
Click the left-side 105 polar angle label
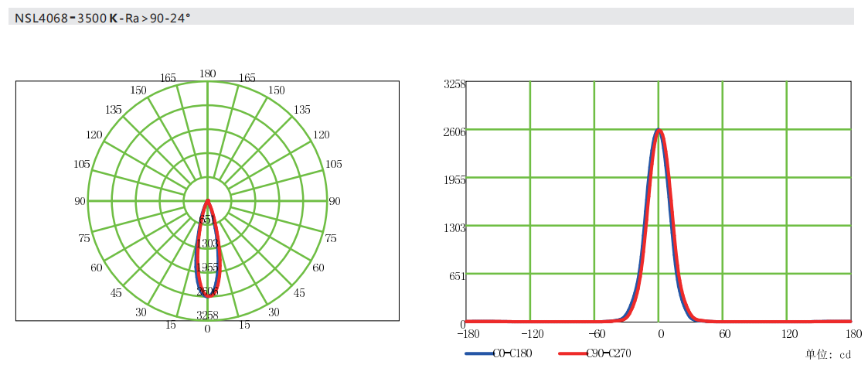83,164
